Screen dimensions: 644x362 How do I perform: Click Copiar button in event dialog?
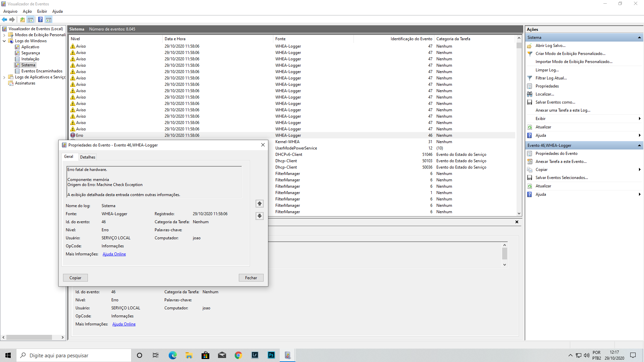[x=75, y=278]
